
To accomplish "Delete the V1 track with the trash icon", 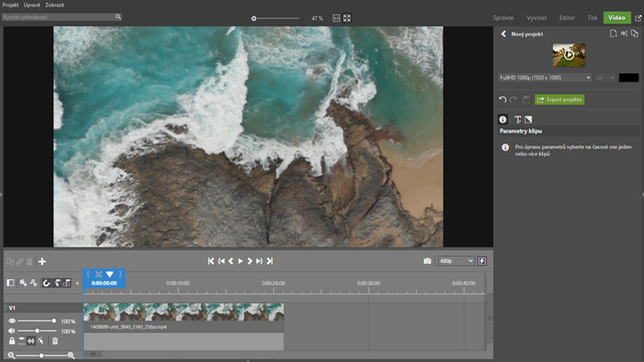I will 55,341.
